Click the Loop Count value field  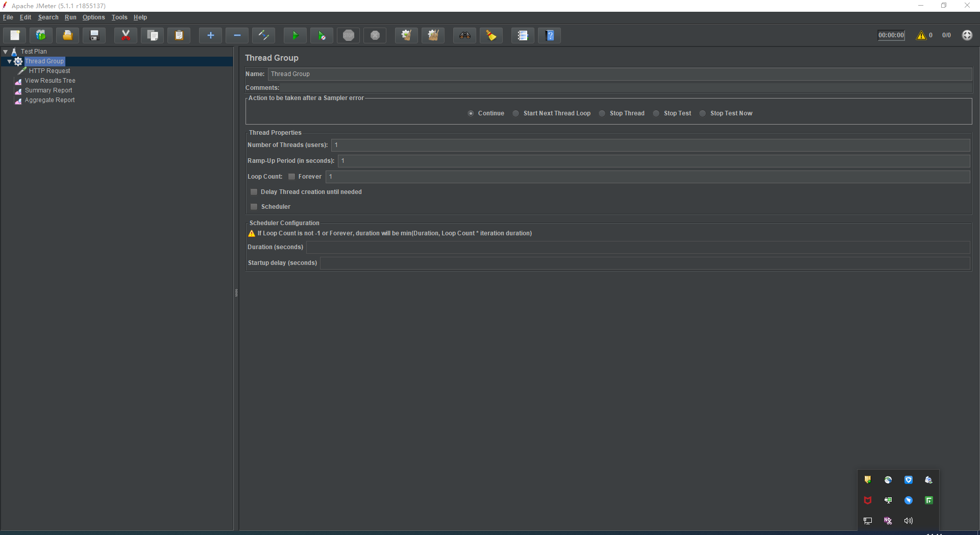click(648, 177)
